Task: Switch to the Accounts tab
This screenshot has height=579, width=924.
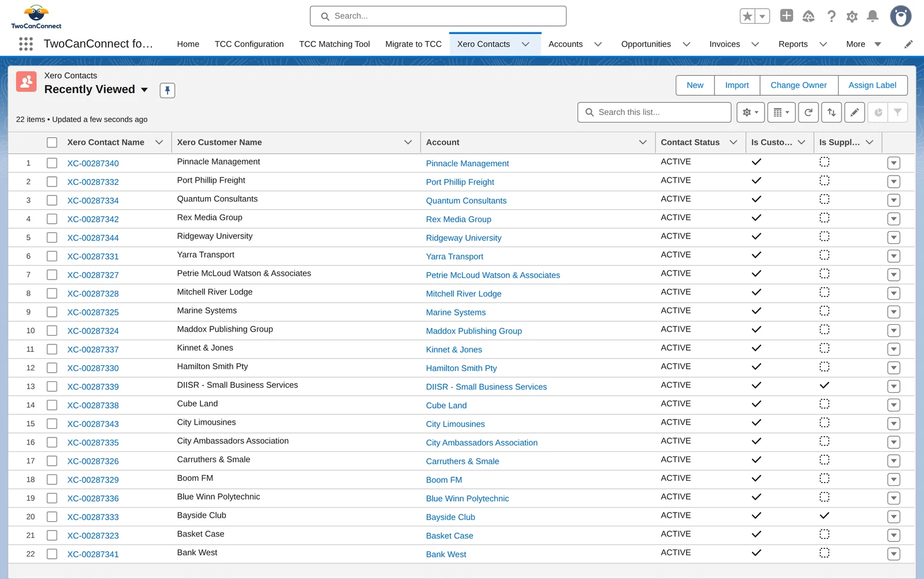Action: (x=565, y=44)
